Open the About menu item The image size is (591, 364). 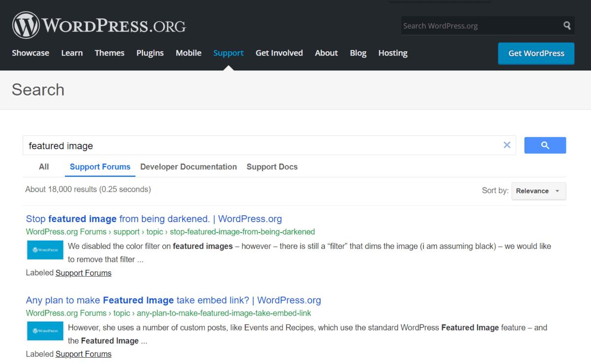pos(327,53)
